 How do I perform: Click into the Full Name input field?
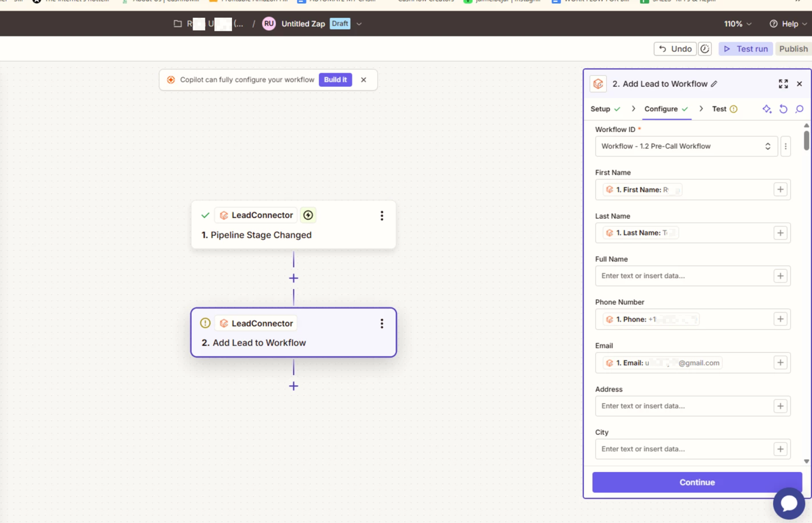683,276
